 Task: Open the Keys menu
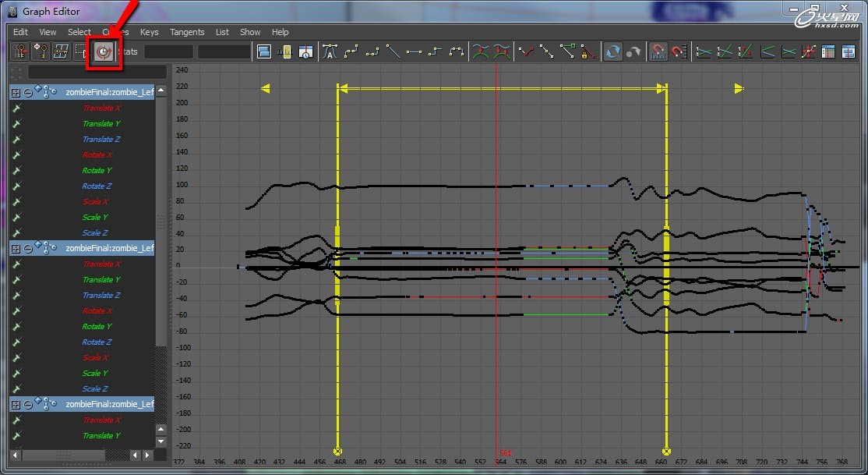[149, 32]
